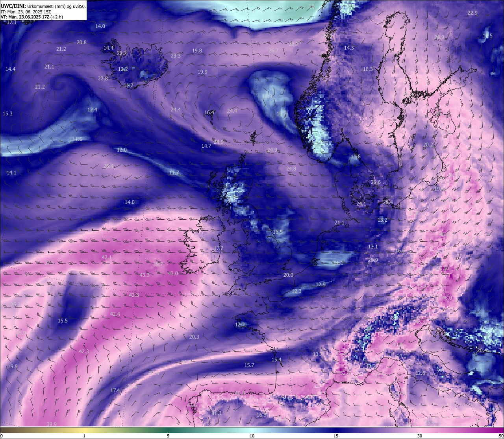Viewport: 504px width, 439px height.
Task: Select the 15.3 value at the left edge
Action: pyautogui.click(x=7, y=114)
